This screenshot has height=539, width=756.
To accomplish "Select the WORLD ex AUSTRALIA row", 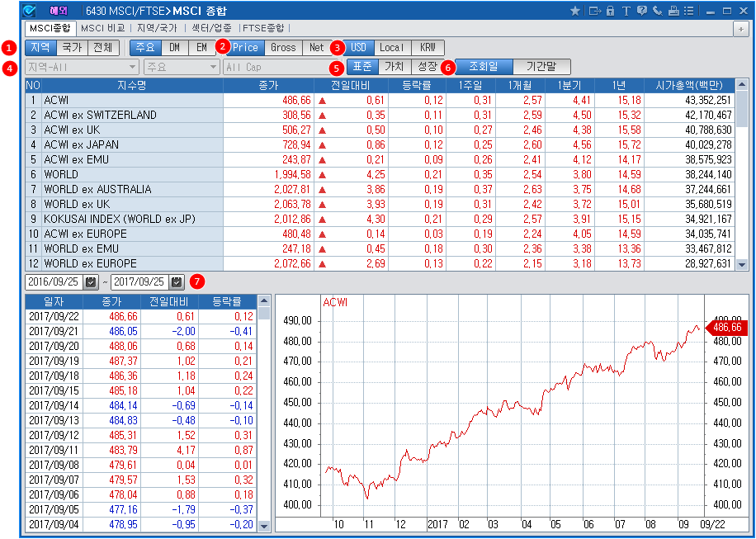I will point(380,190).
